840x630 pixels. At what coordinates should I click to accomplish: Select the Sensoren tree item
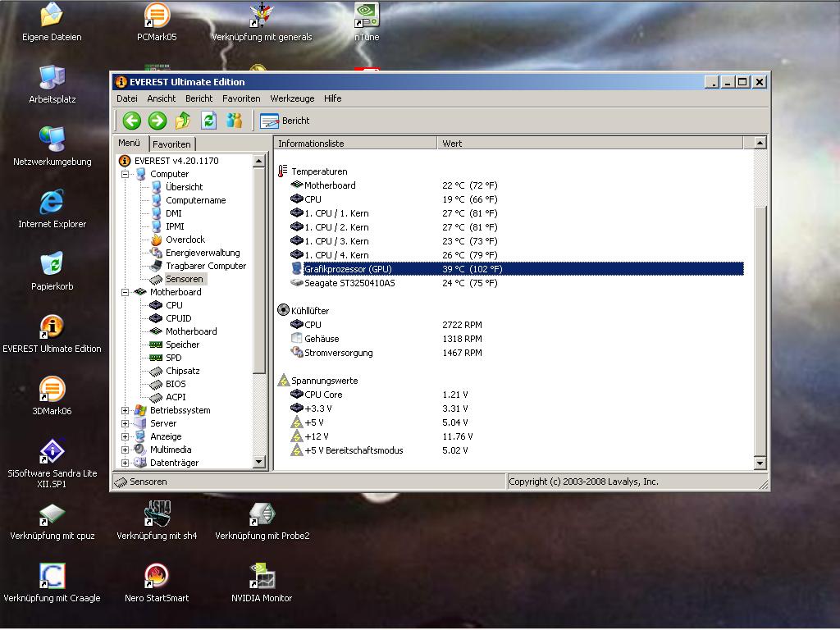click(184, 279)
